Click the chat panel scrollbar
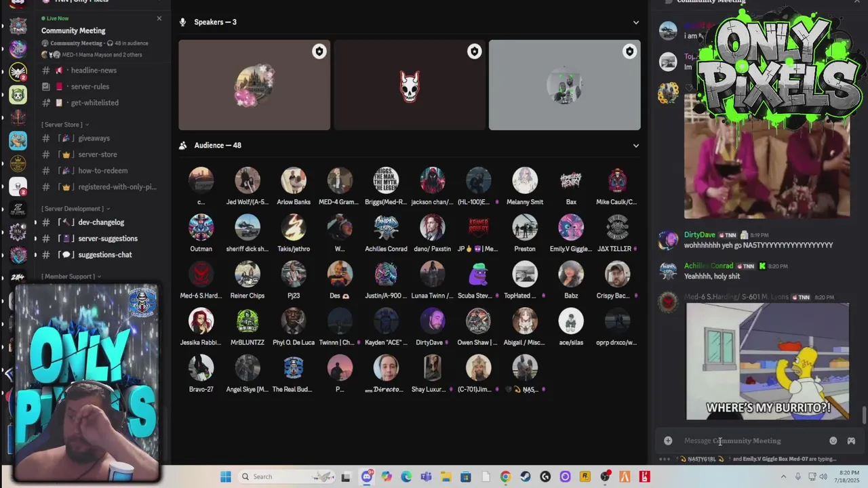The width and height of the screenshot is (868, 488). pos(864,415)
